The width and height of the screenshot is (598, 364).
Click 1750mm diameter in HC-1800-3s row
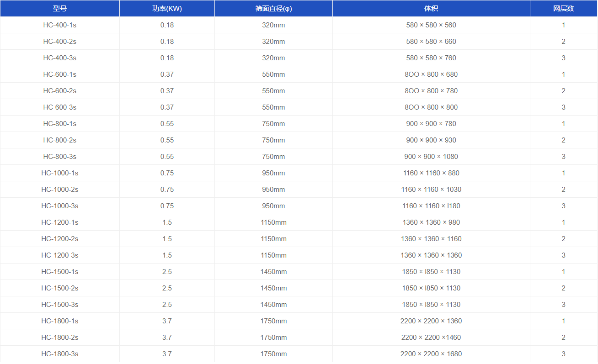tap(274, 354)
